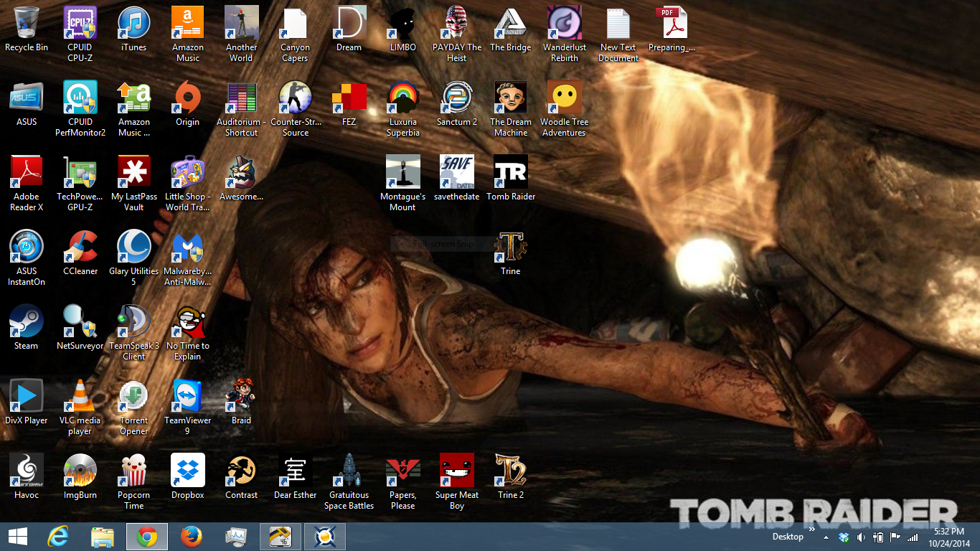
Task: Click the Havoc desktop icon
Action: pos(27,471)
